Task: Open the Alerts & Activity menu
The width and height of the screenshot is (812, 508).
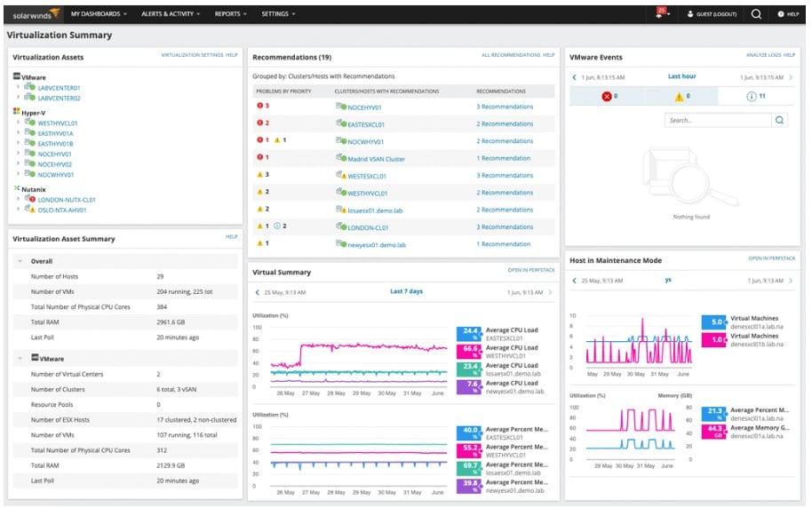Action: (171, 14)
